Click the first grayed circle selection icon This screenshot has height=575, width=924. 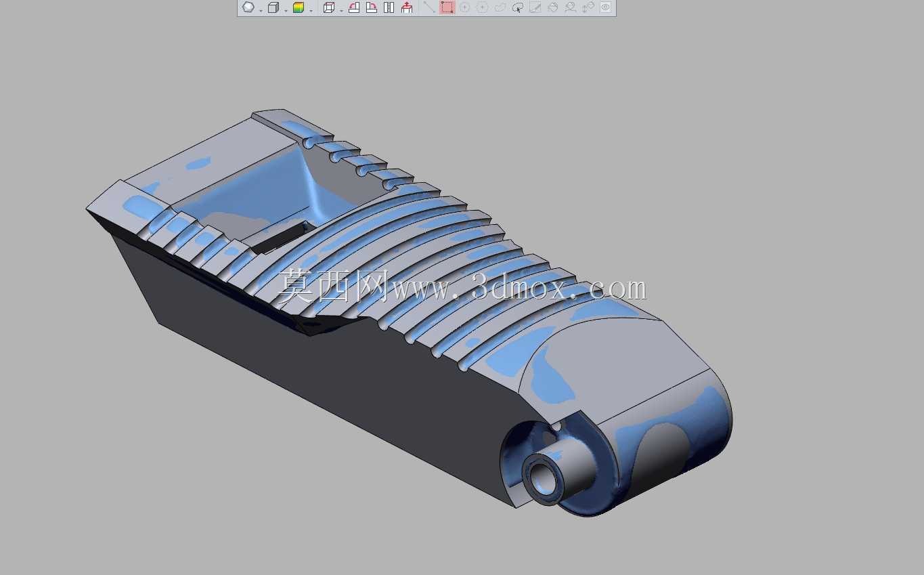pos(464,7)
